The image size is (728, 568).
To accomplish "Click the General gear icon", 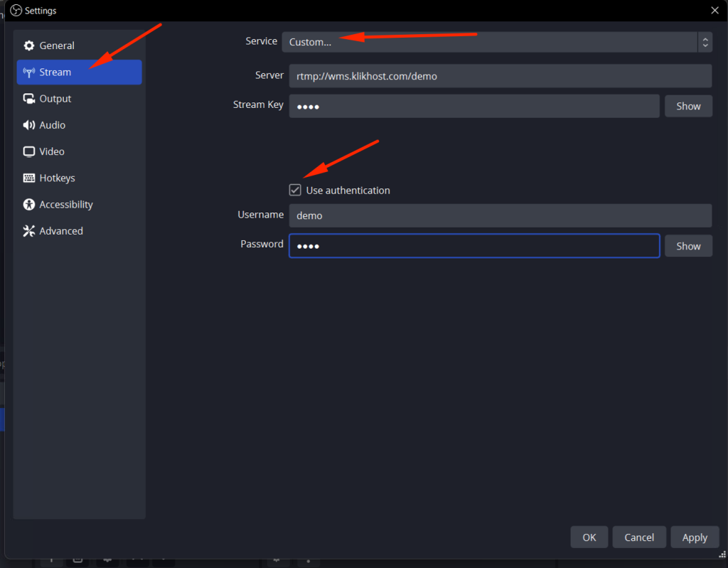I will [28, 45].
